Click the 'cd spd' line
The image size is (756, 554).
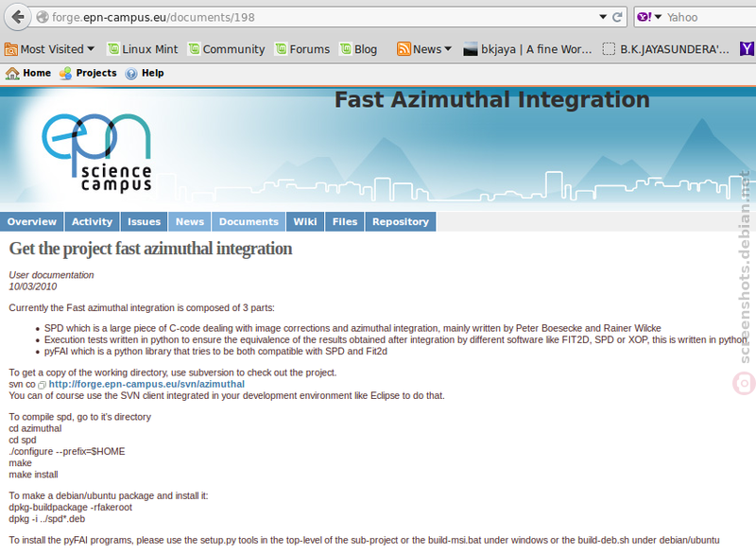pyautogui.click(x=22, y=440)
